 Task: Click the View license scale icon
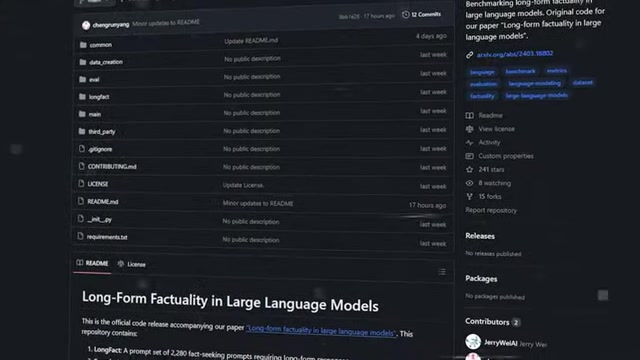click(x=470, y=129)
